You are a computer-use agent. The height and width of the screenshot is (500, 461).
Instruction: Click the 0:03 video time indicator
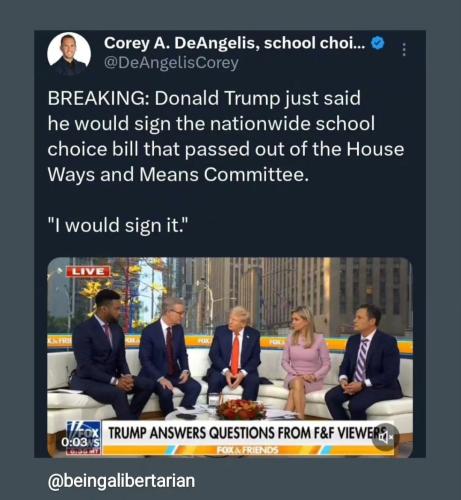coord(76,442)
